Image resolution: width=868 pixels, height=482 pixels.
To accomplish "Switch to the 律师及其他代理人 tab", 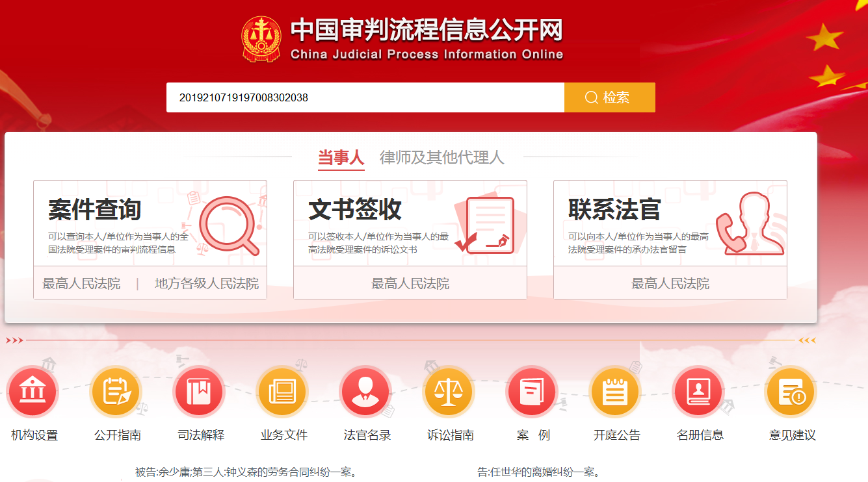I will coord(442,158).
